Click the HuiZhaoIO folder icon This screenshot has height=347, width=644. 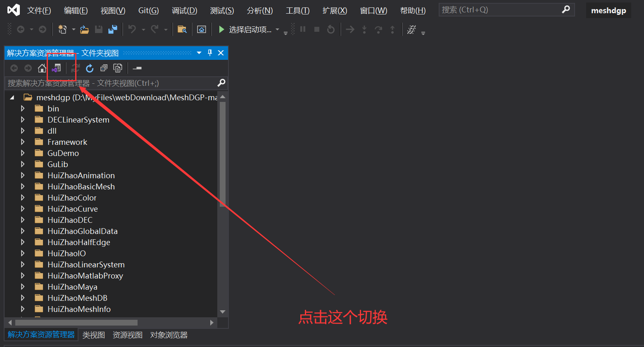click(x=39, y=253)
